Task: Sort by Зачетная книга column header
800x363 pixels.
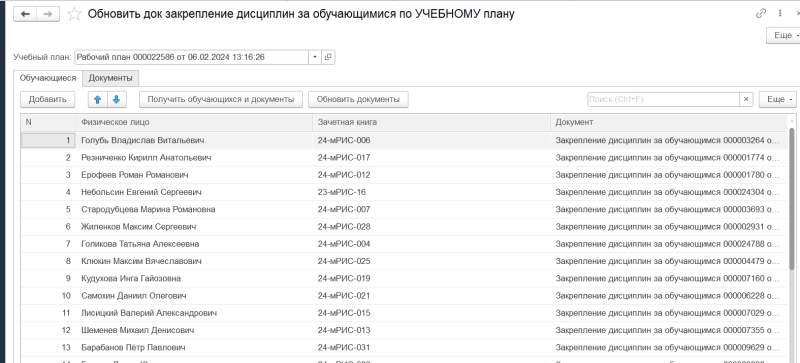Action: [432, 123]
